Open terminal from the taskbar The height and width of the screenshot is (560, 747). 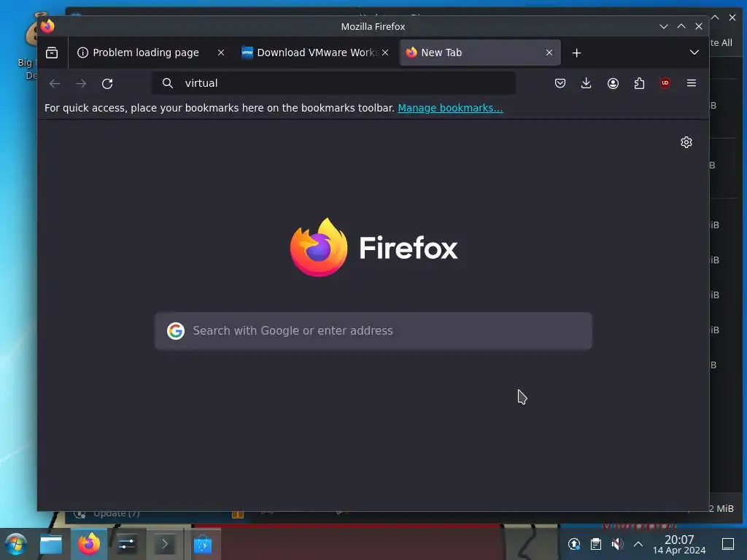pyautogui.click(x=165, y=544)
